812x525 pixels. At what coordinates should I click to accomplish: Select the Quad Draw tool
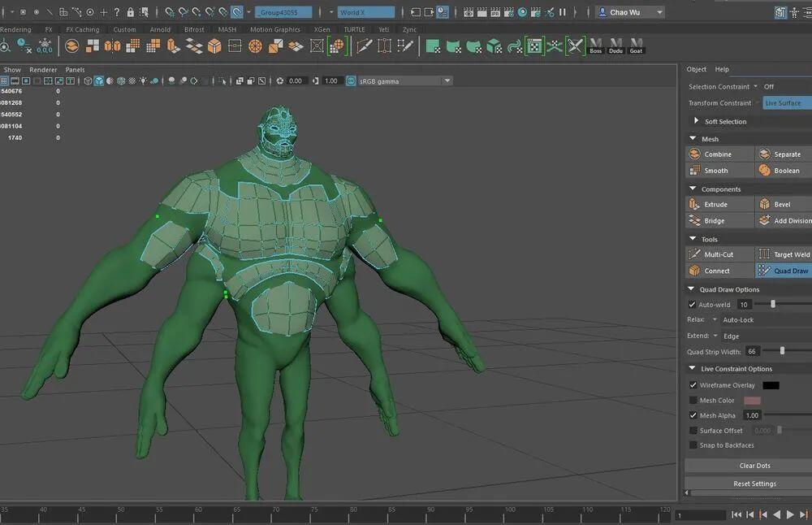784,271
